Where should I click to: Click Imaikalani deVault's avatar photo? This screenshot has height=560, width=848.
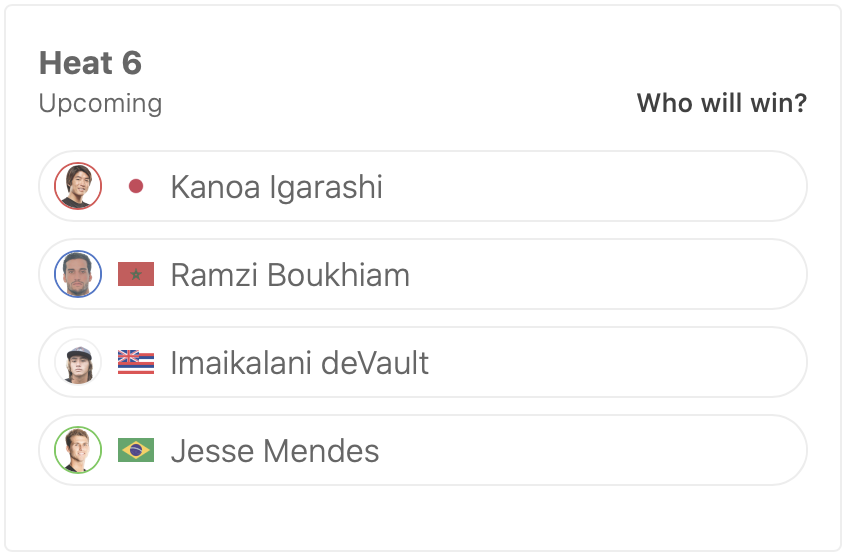(x=78, y=362)
